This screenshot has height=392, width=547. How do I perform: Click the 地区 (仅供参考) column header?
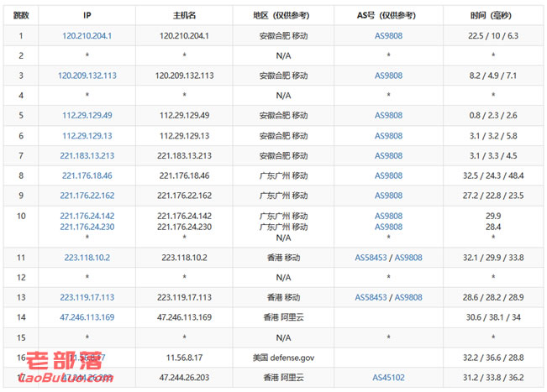click(281, 15)
